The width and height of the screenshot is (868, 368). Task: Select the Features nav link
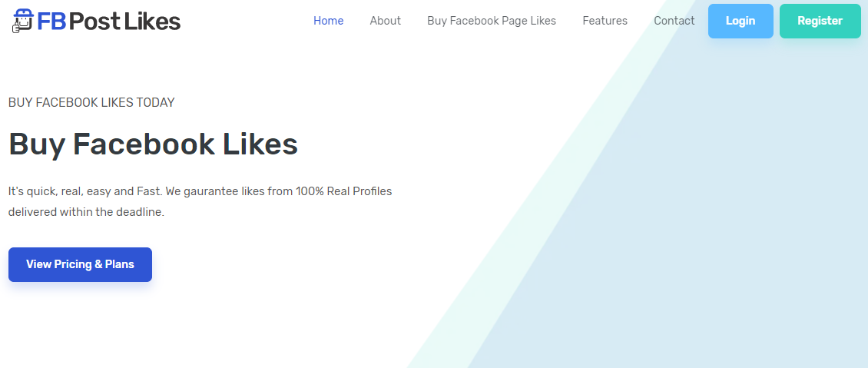click(x=605, y=21)
